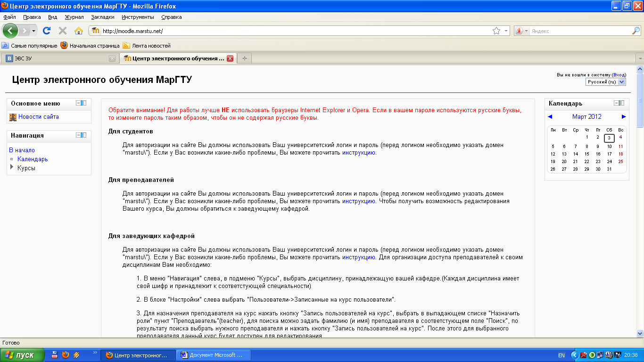Hide the Основное меню block with minus icon
The height and width of the screenshot is (362, 644).
(78, 103)
